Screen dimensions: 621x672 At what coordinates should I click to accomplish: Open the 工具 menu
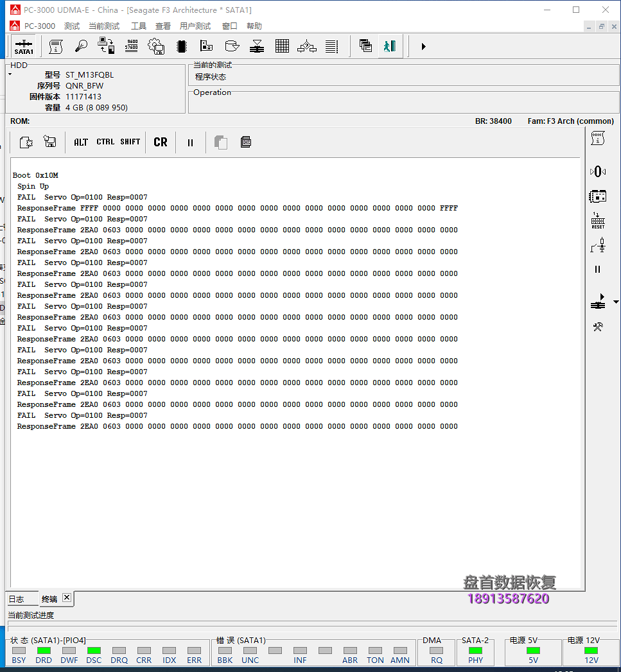(x=139, y=26)
